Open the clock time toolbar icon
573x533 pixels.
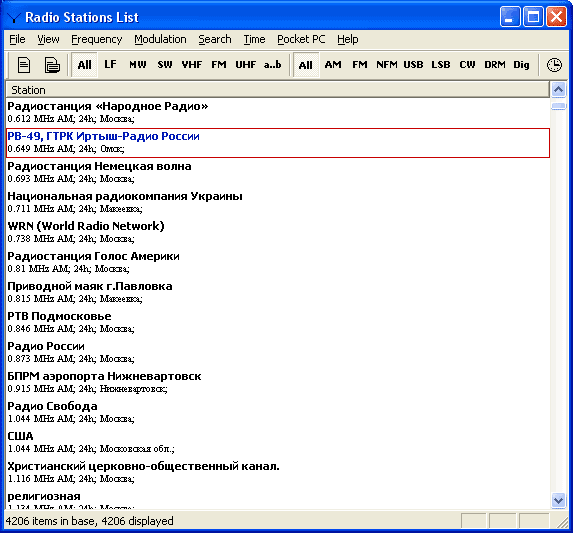point(554,65)
